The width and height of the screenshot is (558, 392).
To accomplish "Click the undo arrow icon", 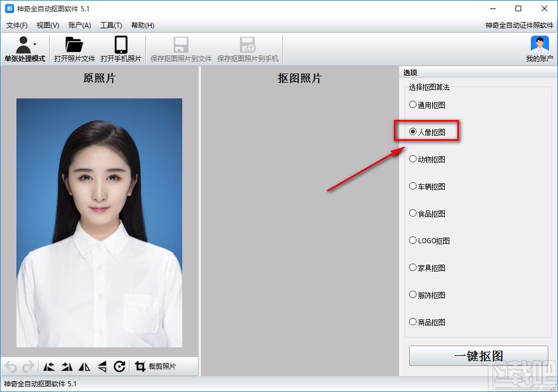I will [x=11, y=367].
